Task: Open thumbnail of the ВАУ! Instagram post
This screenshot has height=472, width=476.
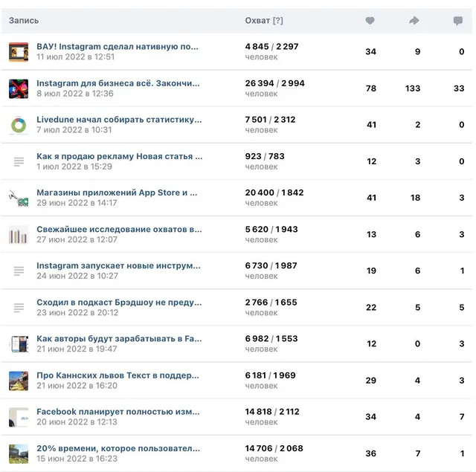Action: click(x=19, y=52)
